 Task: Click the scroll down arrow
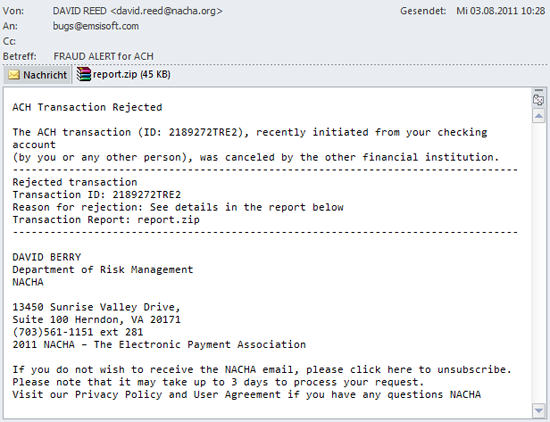(x=538, y=410)
